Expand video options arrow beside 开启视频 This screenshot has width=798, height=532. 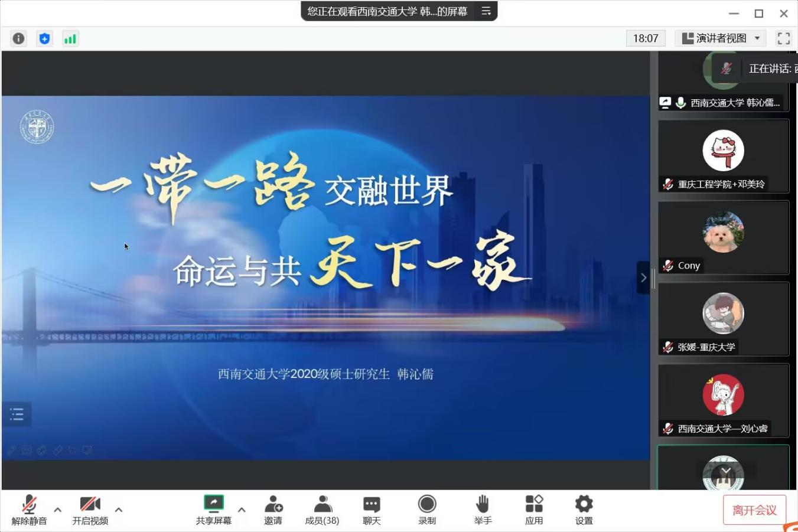(x=119, y=510)
